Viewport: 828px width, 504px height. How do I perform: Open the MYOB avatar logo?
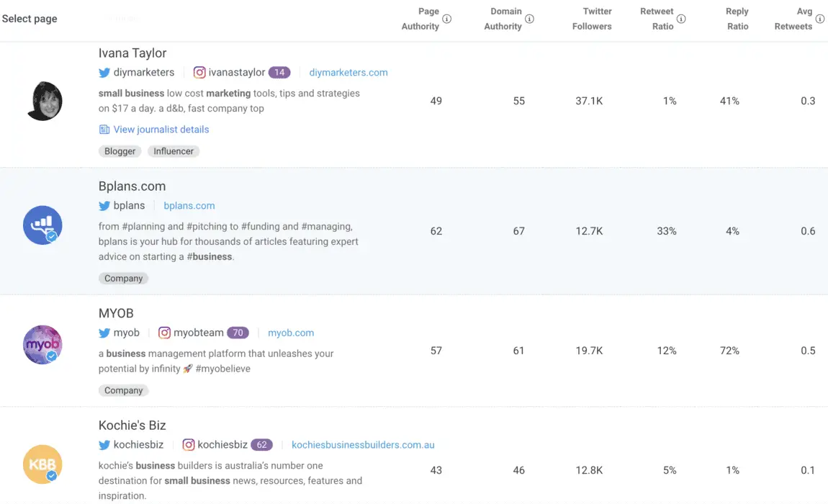pyautogui.click(x=42, y=344)
